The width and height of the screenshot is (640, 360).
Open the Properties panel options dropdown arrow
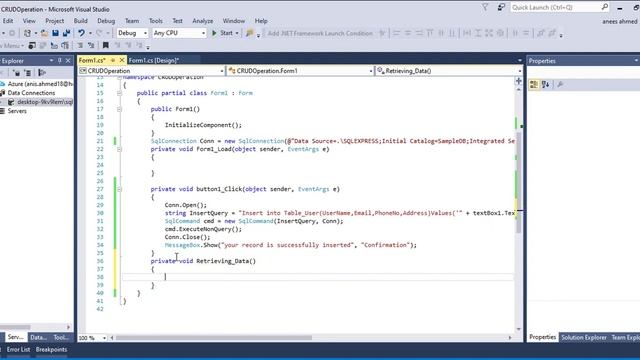636,61
